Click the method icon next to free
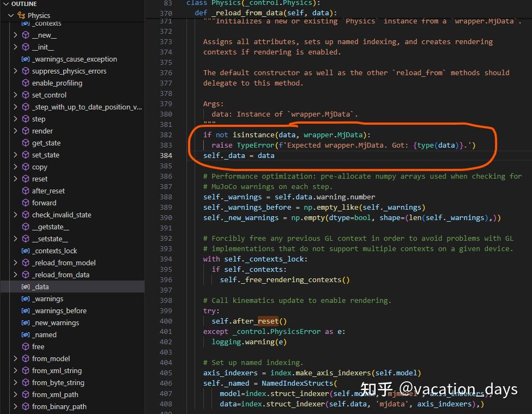Screen dimensions: 532x414 pos(26,346)
